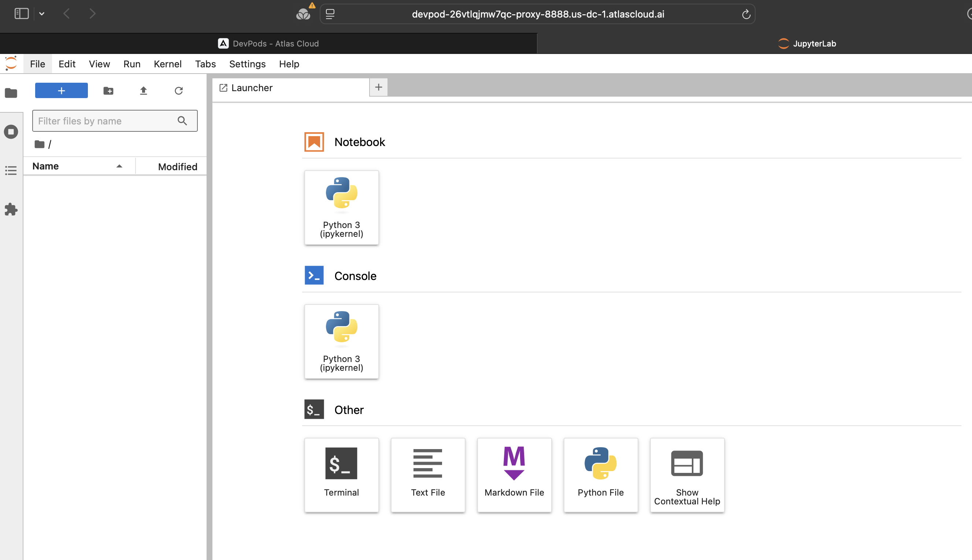Open the Kernel menu
Screen dimensions: 972x560
pyautogui.click(x=168, y=64)
